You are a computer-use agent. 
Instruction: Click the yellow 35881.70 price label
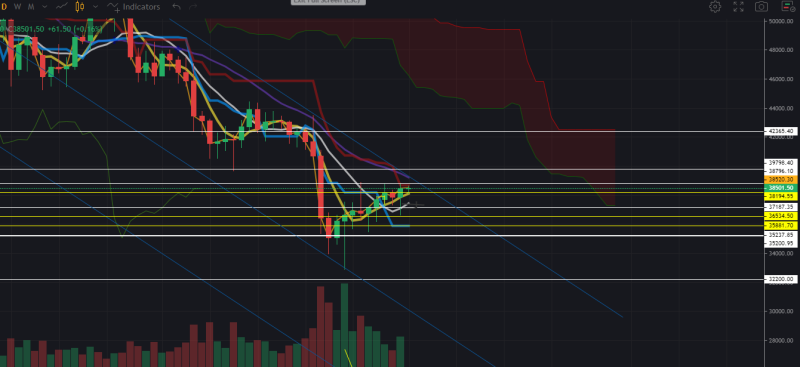pos(781,225)
